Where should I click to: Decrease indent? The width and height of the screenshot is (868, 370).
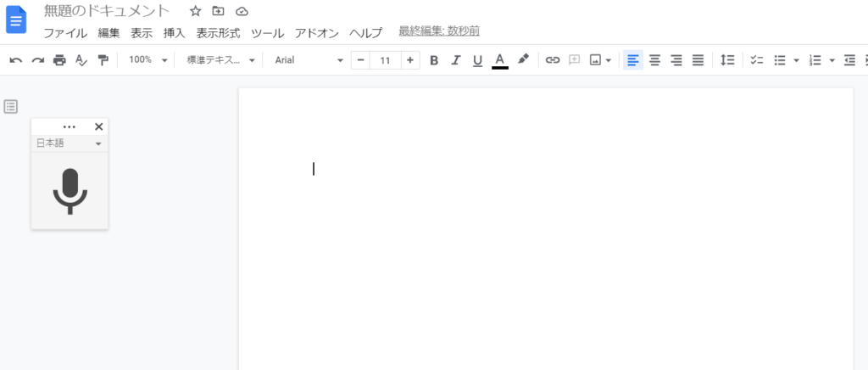click(x=849, y=60)
